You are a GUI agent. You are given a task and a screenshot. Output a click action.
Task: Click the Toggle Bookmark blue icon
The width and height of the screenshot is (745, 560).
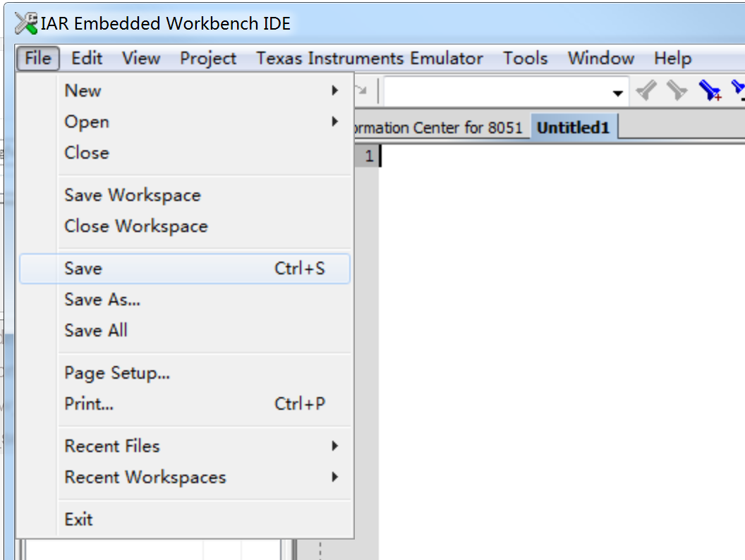tap(710, 90)
